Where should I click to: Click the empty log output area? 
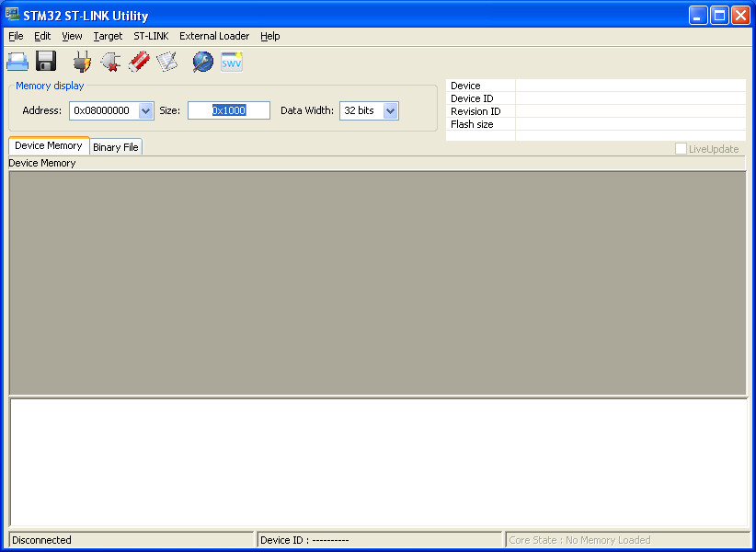point(379,462)
